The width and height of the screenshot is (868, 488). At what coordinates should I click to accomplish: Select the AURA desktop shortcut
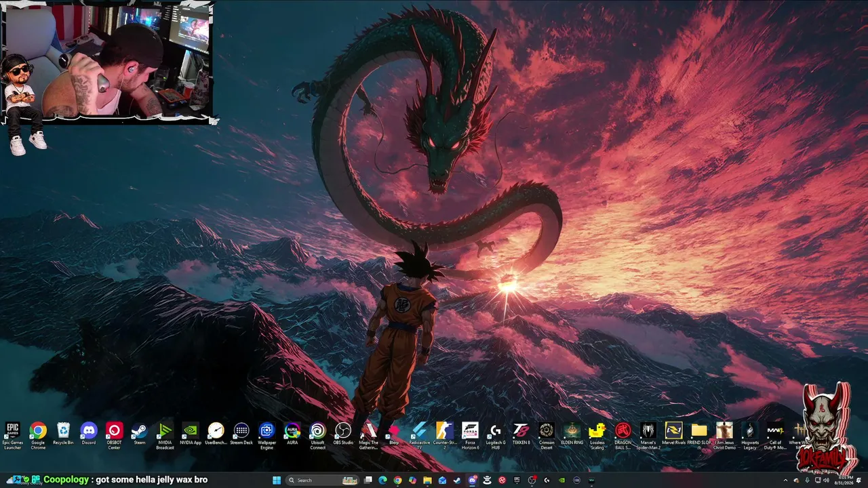[292, 434]
